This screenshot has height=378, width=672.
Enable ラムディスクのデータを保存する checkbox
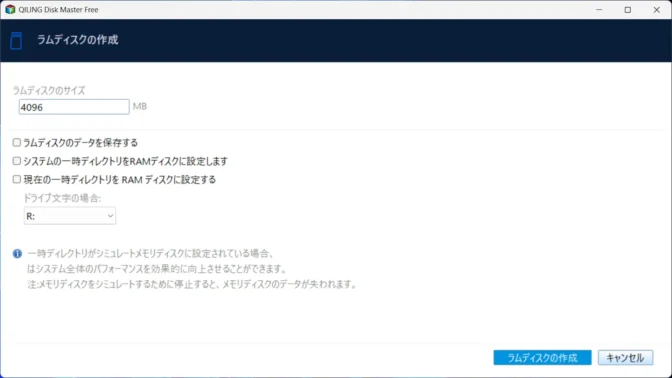pyautogui.click(x=17, y=142)
